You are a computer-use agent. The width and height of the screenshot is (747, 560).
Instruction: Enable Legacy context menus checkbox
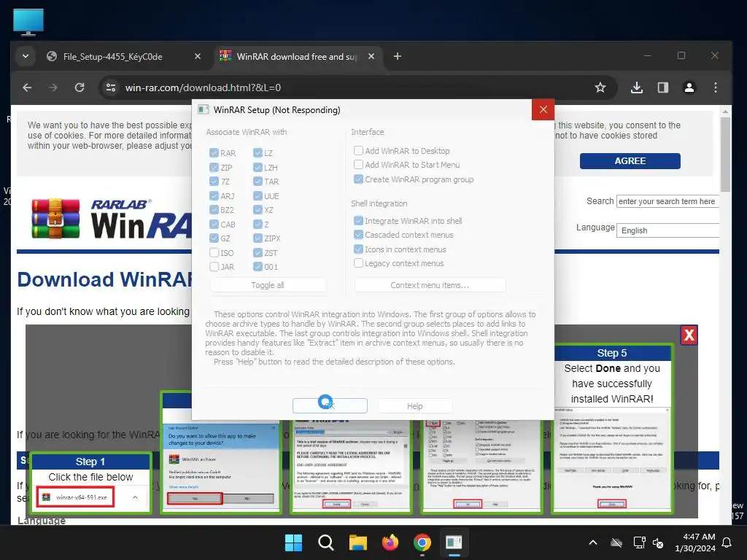click(x=358, y=262)
